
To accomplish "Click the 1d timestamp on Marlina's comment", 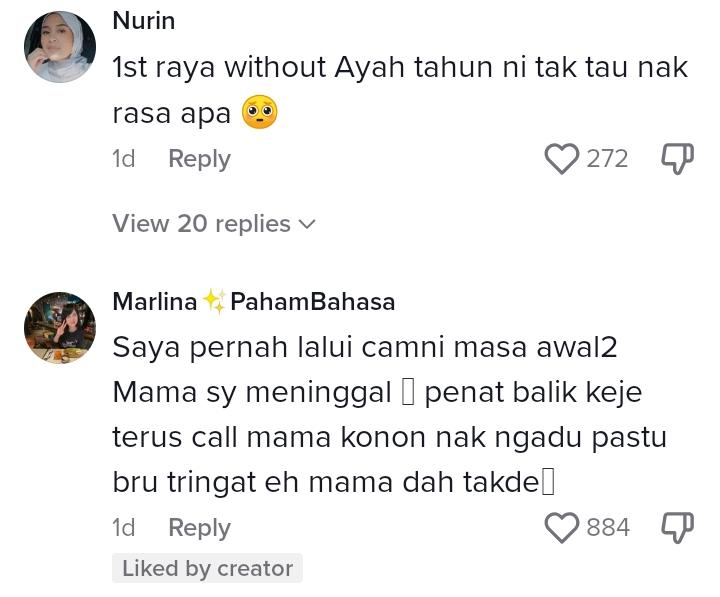I will tap(123, 527).
